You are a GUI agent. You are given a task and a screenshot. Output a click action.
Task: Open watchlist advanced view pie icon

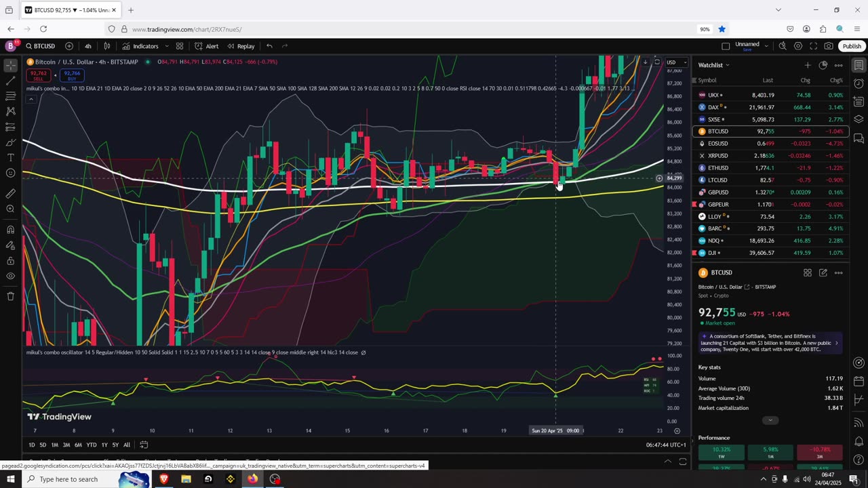click(823, 65)
